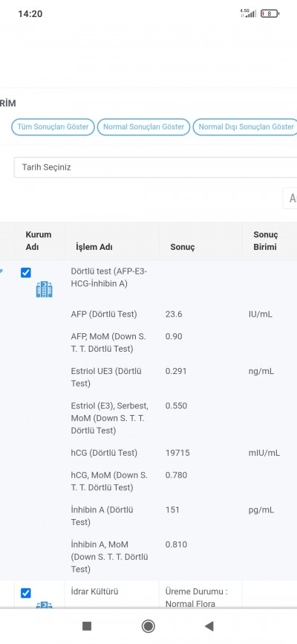Click the İnhibin A value 151
The width and height of the screenshot is (297, 644).
click(172, 509)
